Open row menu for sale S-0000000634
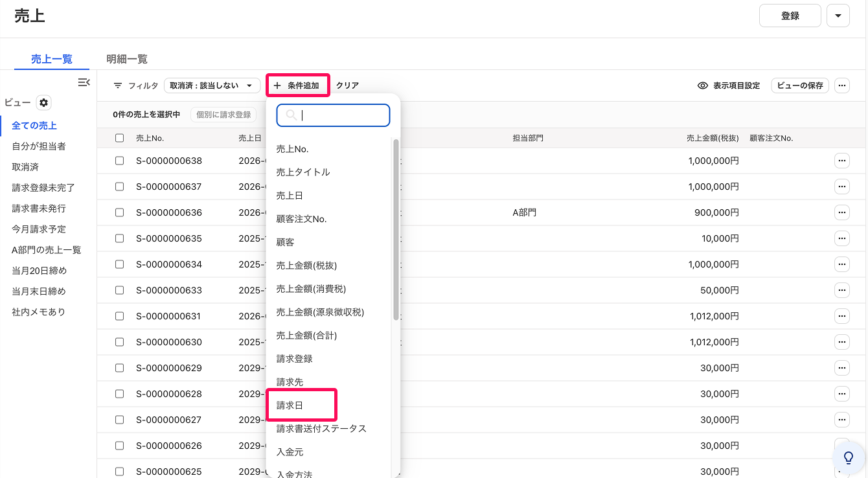The width and height of the screenshot is (868, 478). (x=841, y=264)
